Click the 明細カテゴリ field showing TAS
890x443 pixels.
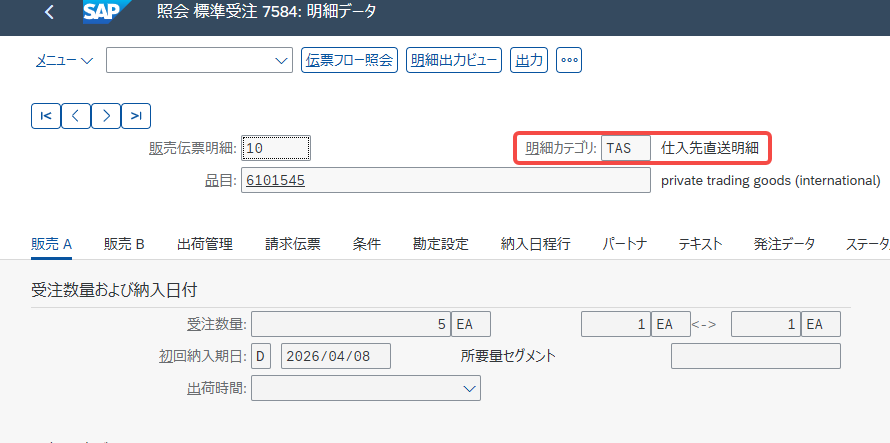[x=625, y=148]
